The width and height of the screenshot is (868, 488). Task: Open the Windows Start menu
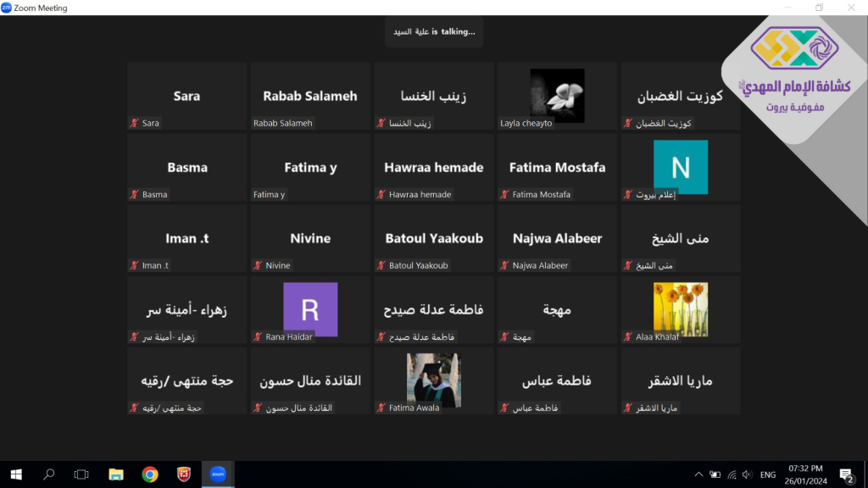click(15, 474)
